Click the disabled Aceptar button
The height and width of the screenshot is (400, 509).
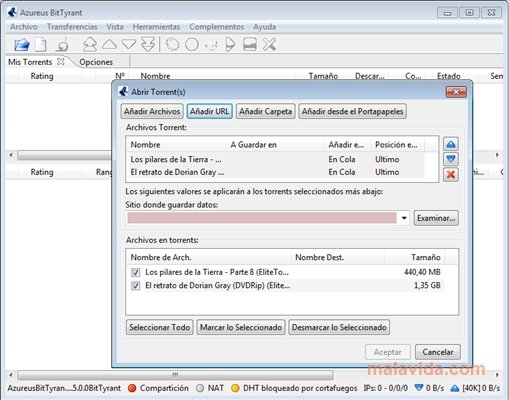[x=388, y=352]
